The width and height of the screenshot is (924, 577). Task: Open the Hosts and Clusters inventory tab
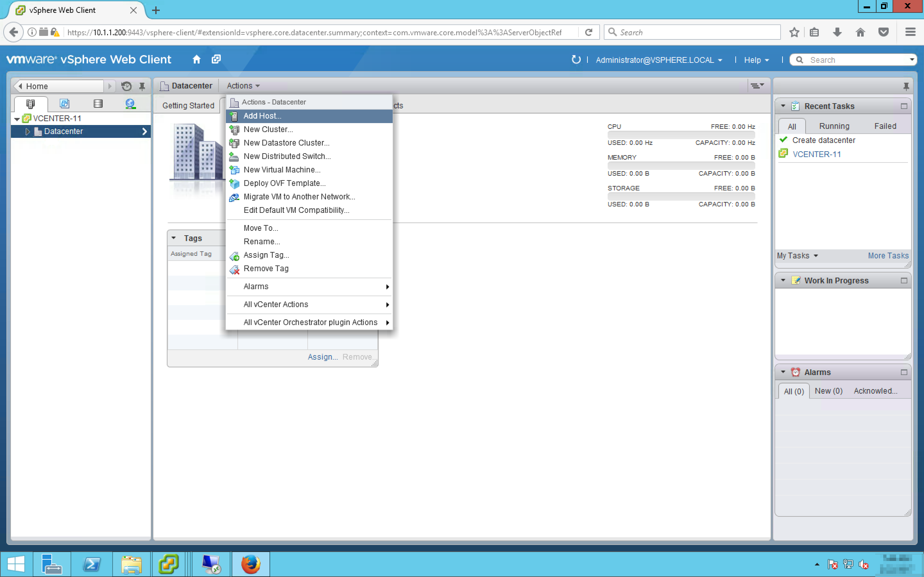coord(30,104)
